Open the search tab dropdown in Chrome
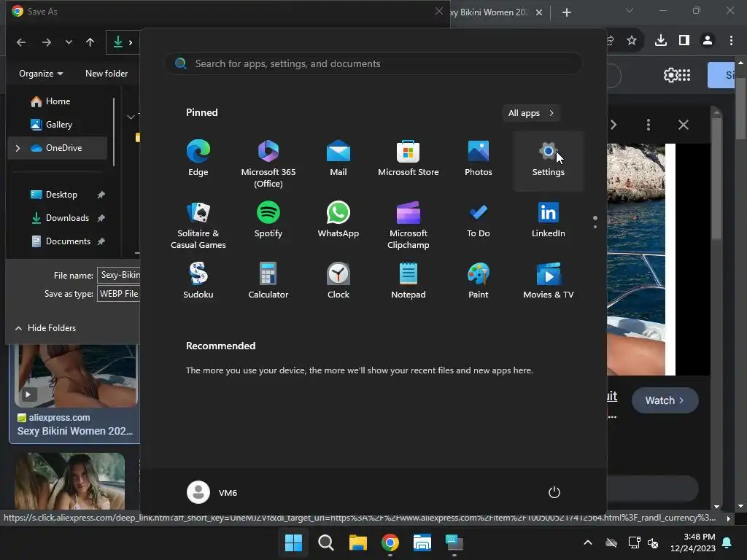747x560 pixels. [630, 10]
